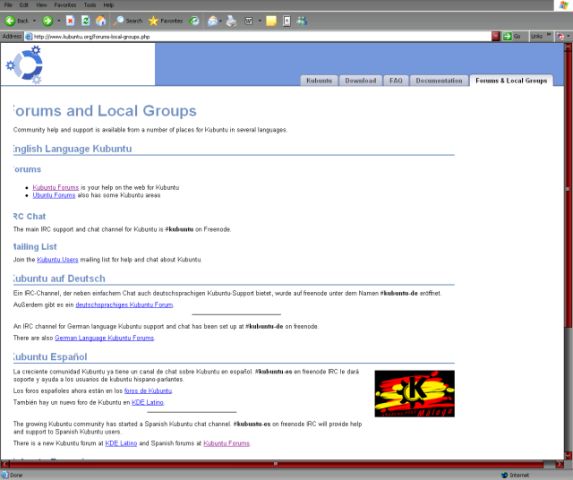Click the Spanish KDE flag image
This screenshot has width=573, height=480.
click(x=414, y=393)
